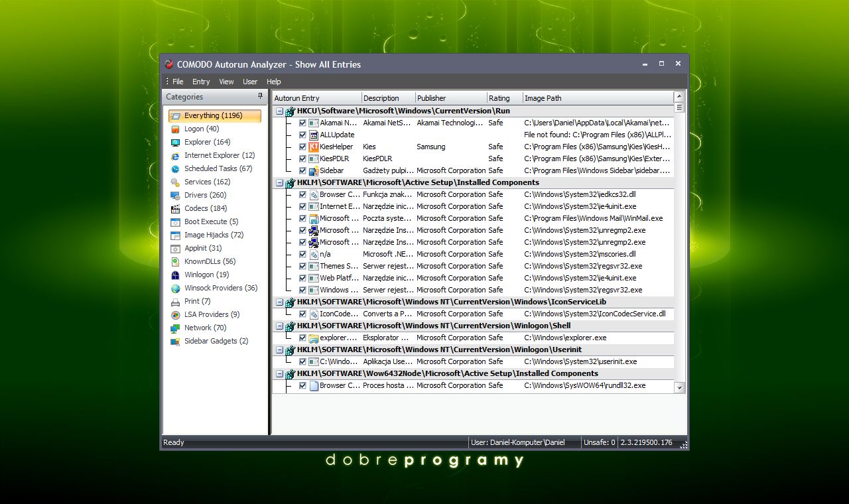Open the User menu
The height and width of the screenshot is (504, 849).
tap(250, 82)
